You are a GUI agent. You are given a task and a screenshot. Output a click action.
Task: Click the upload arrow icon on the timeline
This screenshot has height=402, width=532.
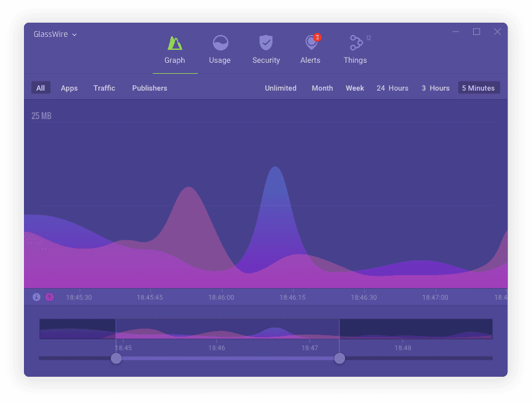pos(50,297)
